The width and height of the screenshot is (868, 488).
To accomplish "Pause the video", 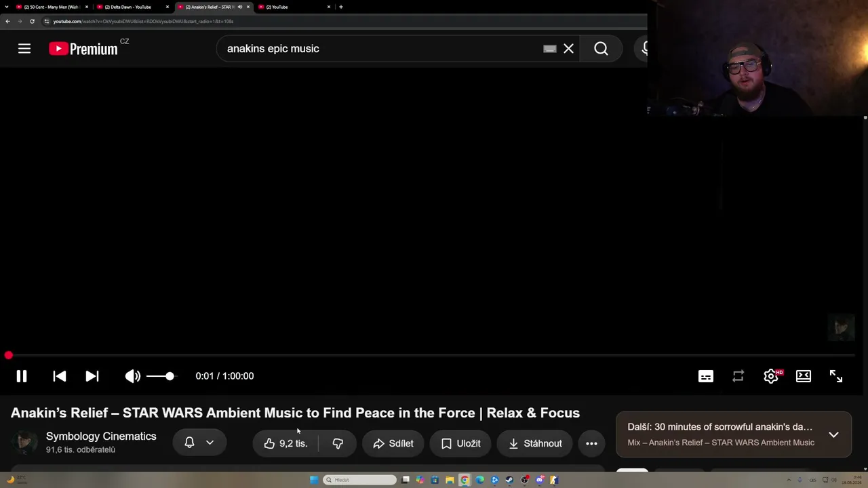I will click(22, 376).
